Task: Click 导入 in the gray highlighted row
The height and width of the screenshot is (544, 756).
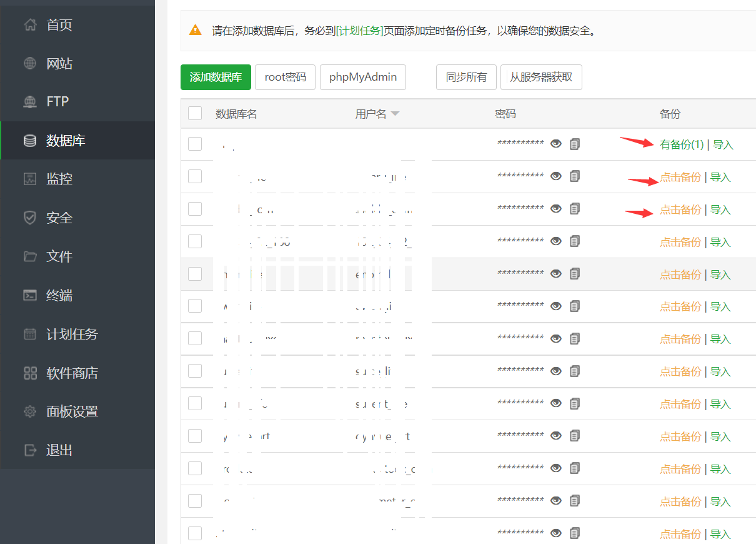Action: pyautogui.click(x=720, y=274)
